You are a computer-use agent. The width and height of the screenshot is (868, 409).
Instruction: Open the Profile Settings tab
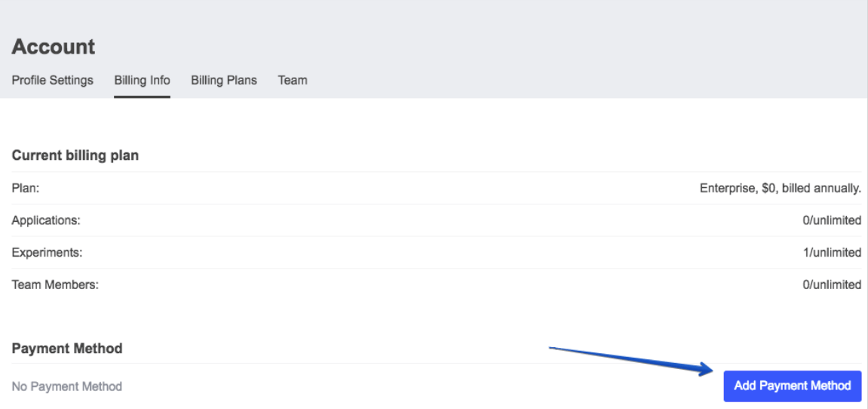pyautogui.click(x=53, y=80)
